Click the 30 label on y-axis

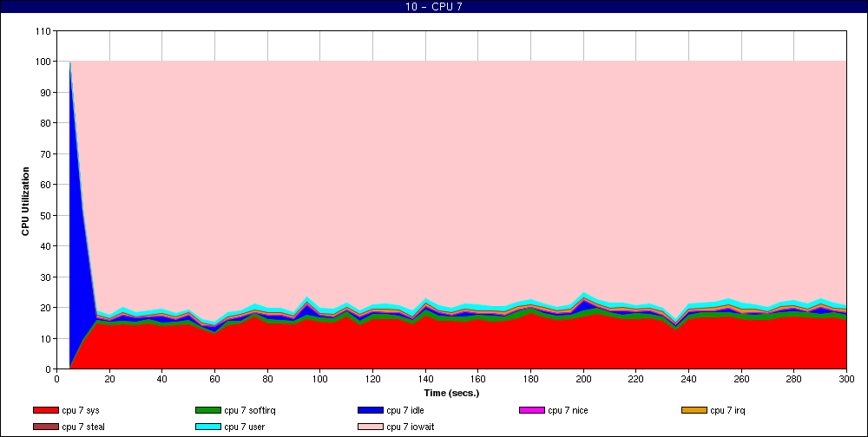(x=46, y=277)
